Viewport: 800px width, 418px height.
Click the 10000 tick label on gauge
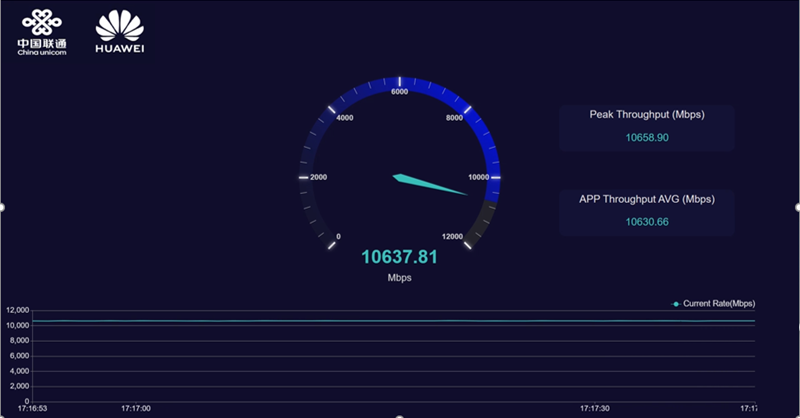pos(479,177)
